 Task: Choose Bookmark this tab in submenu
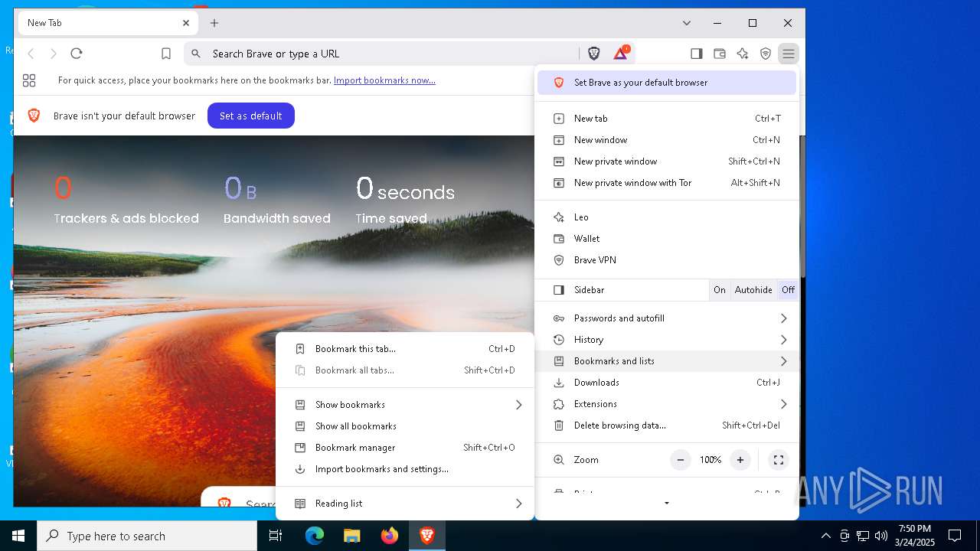click(405, 349)
